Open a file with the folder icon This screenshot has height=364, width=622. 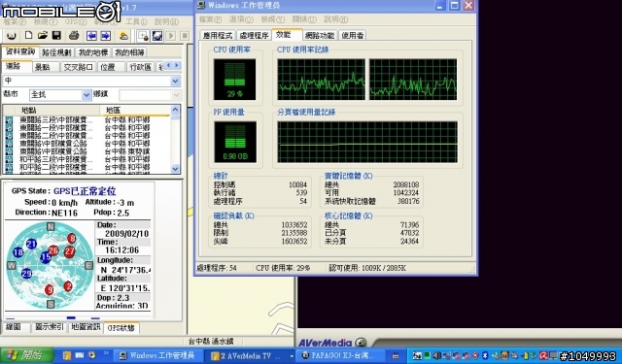click(43, 36)
